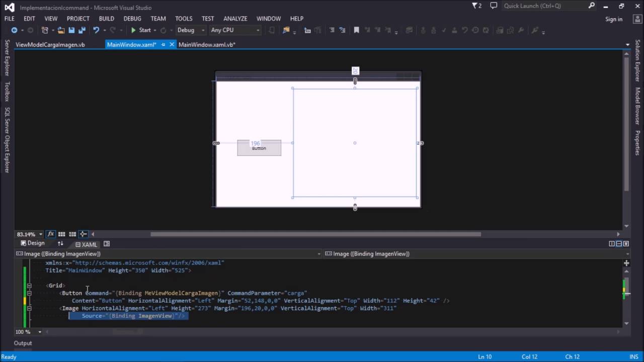The height and width of the screenshot is (362, 644).
Task: Switch to the ViewModelCargaImagen.vb tab
Action: pyautogui.click(x=50, y=45)
